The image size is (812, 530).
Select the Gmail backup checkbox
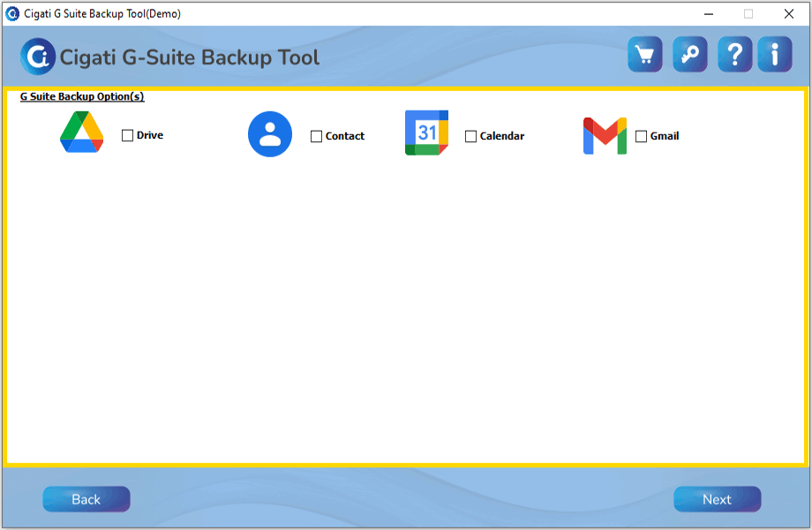click(x=641, y=137)
